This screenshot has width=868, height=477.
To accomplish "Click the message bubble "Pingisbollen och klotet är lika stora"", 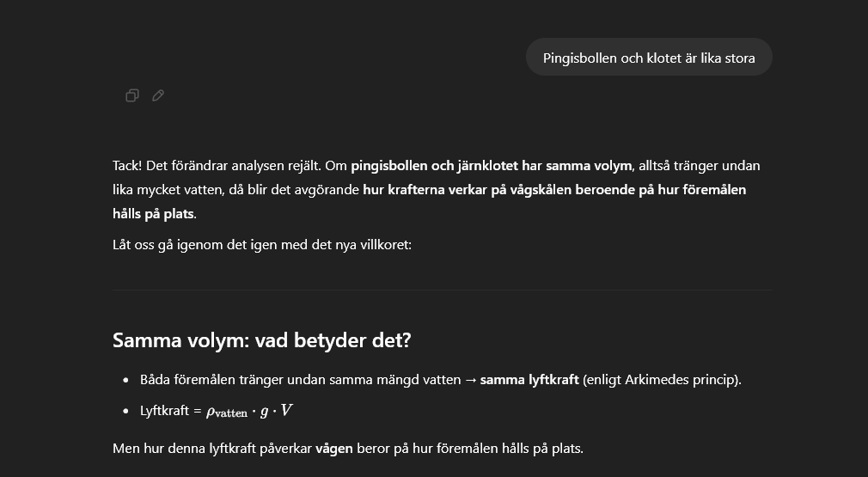I will tap(649, 58).
